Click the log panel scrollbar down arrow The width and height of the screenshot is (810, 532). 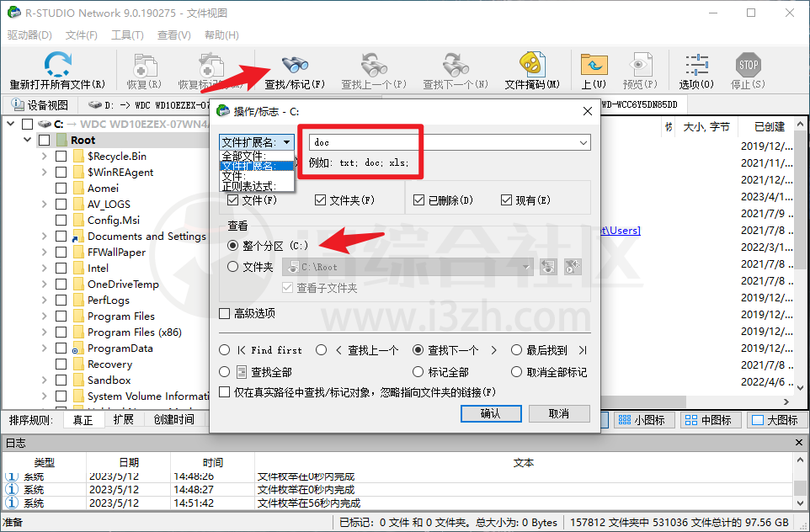[x=800, y=503]
